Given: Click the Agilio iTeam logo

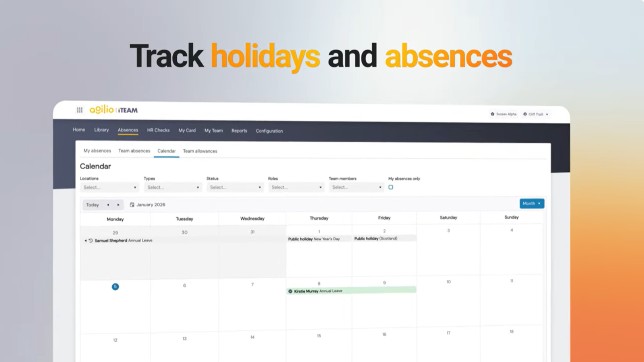Looking at the screenshot, I should click(114, 110).
